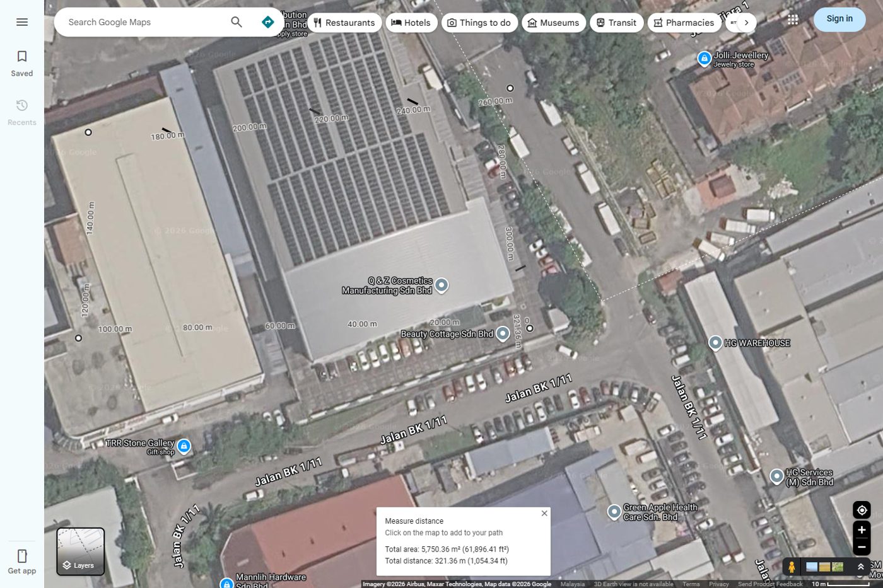Show more category chips with right arrow
883x588 pixels.
point(747,23)
